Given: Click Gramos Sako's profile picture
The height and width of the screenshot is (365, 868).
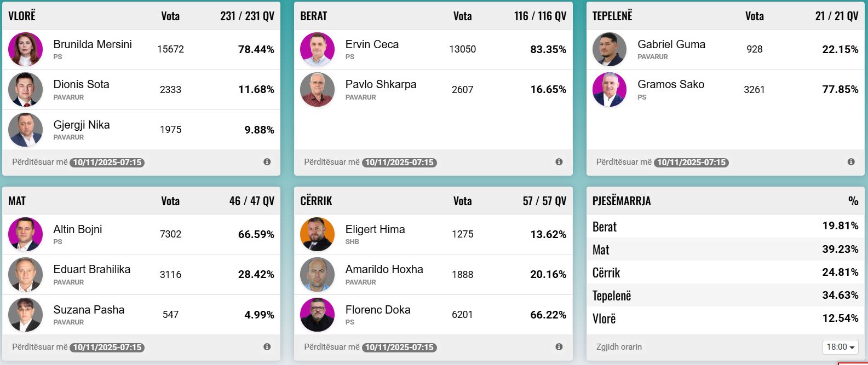Looking at the screenshot, I should [610, 89].
